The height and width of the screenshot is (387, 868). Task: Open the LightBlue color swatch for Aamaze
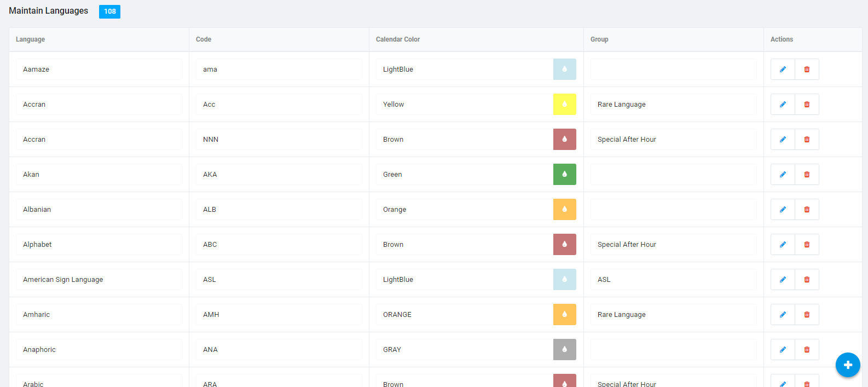click(x=565, y=70)
